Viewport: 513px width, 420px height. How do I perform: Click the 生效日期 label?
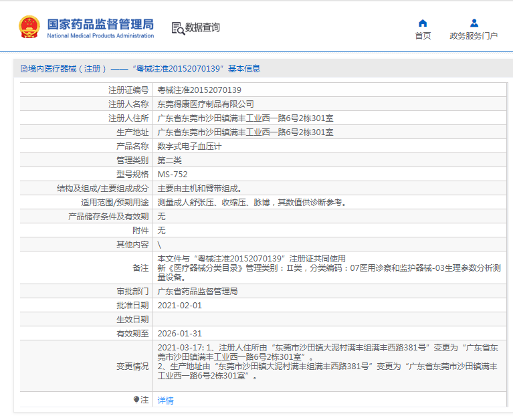132,320
